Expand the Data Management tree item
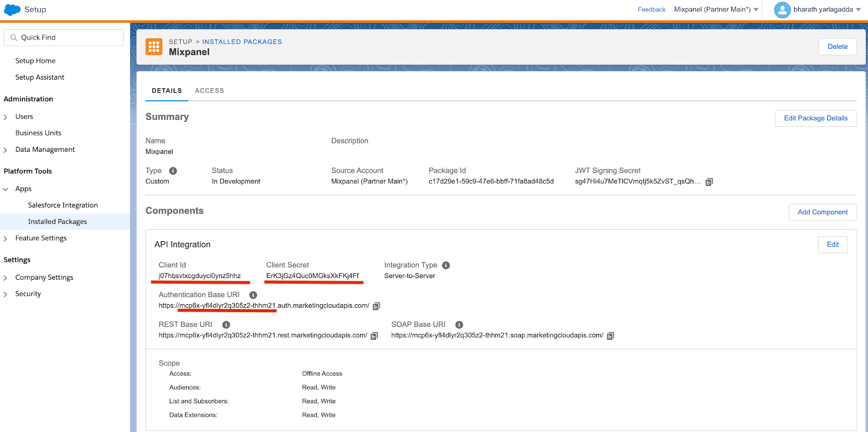Image resolution: width=868 pixels, height=432 pixels. pyautogui.click(x=5, y=150)
